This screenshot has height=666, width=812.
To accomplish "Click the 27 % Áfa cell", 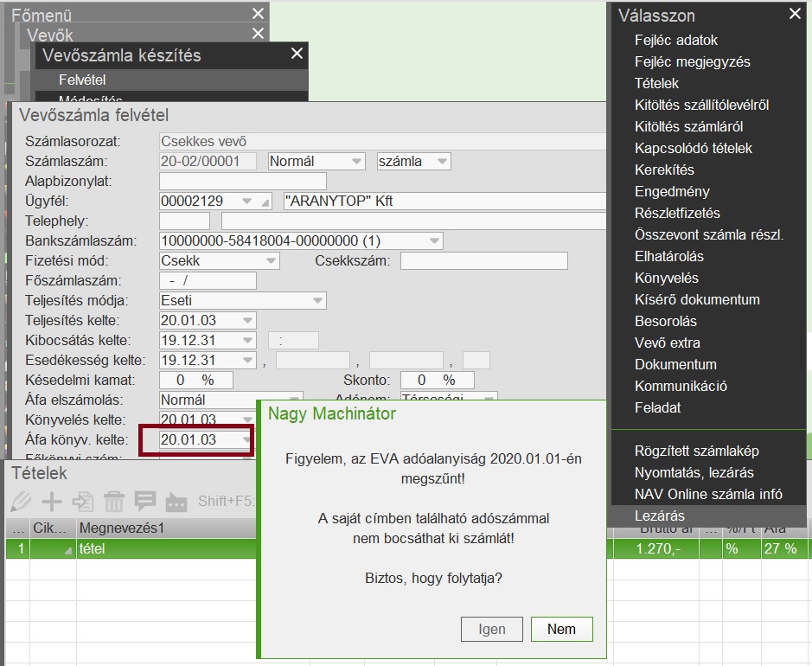I will 783,548.
